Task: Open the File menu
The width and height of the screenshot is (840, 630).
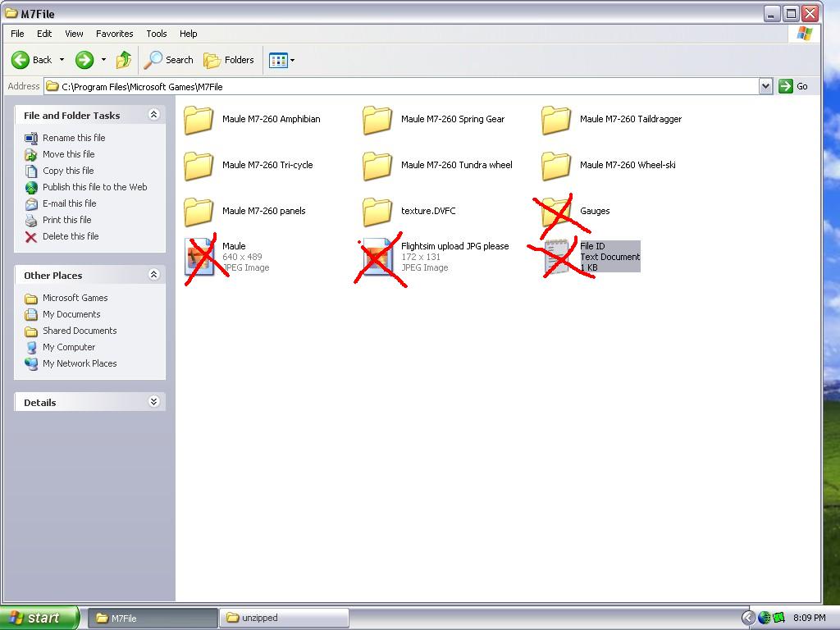Action: point(17,33)
